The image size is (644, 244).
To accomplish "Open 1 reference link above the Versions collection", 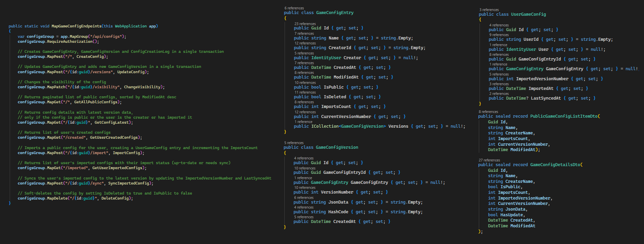I will click(x=303, y=122).
